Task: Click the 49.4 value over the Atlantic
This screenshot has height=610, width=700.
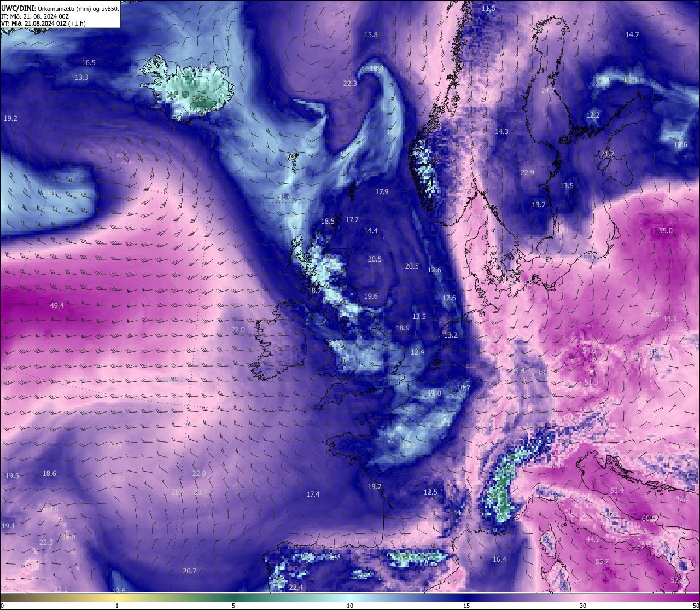Action: pos(57,305)
